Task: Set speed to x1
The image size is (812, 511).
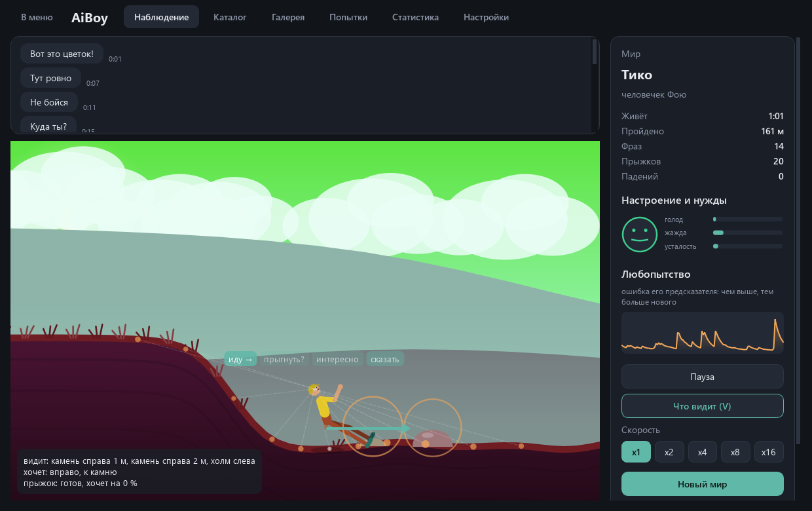Action: click(636, 452)
